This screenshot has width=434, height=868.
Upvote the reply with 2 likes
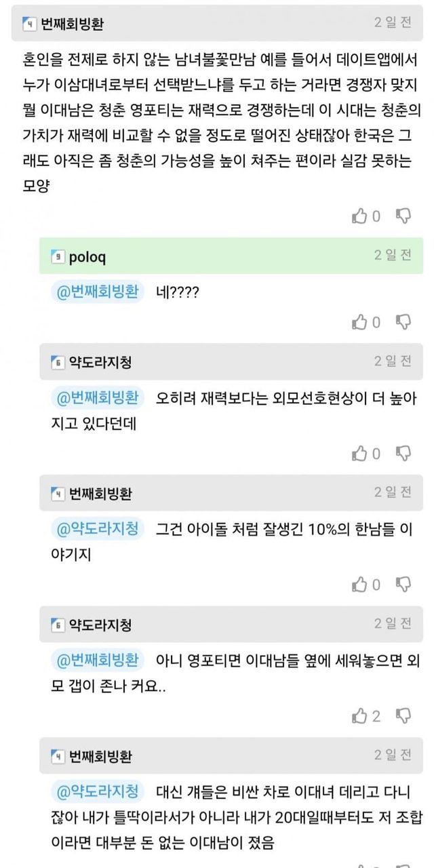[x=359, y=715]
